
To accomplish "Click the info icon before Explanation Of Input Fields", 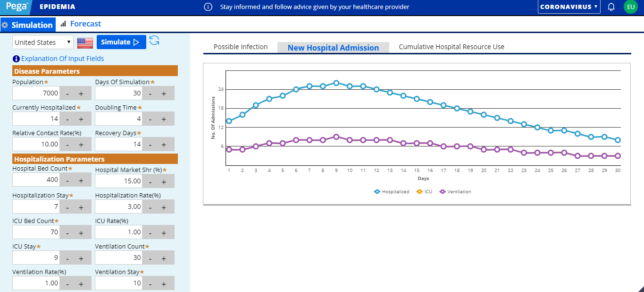I will [17, 59].
